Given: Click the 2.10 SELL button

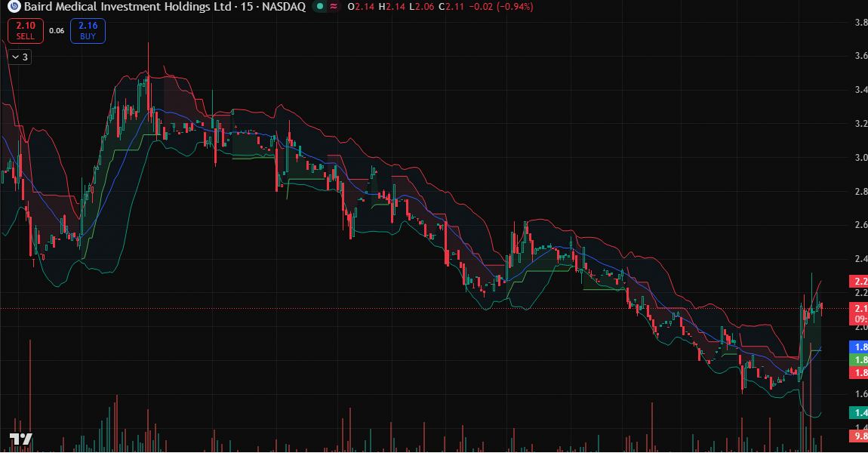Looking at the screenshot, I should 26,30.
